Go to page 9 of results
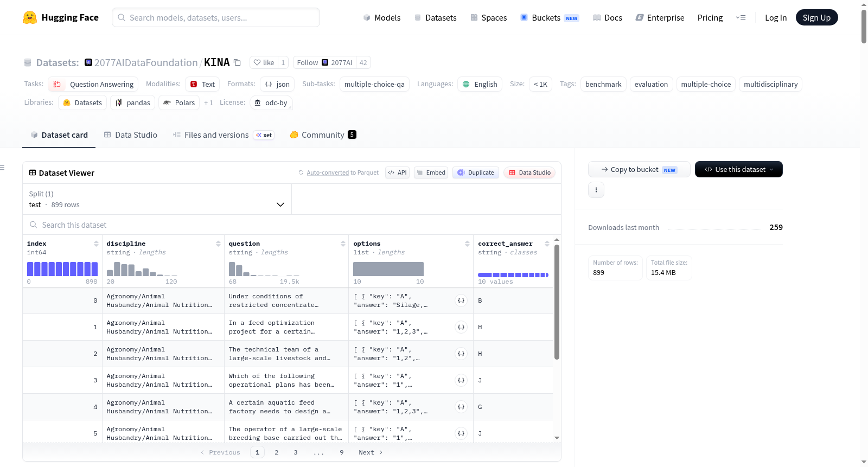 pos(342,452)
